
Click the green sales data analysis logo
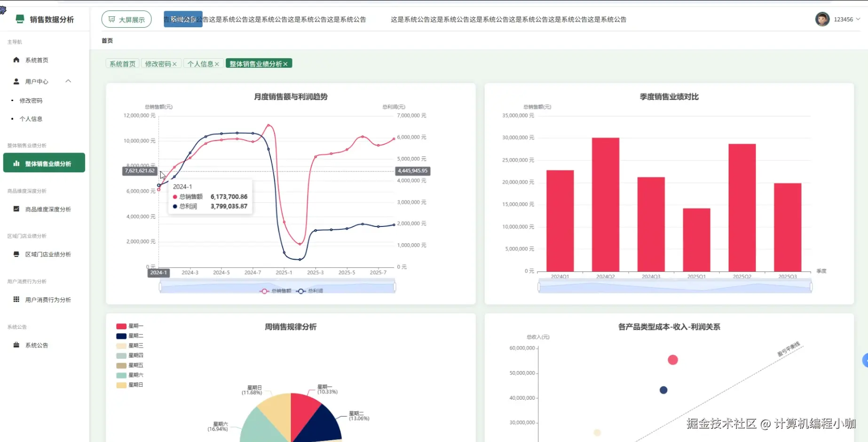click(20, 19)
